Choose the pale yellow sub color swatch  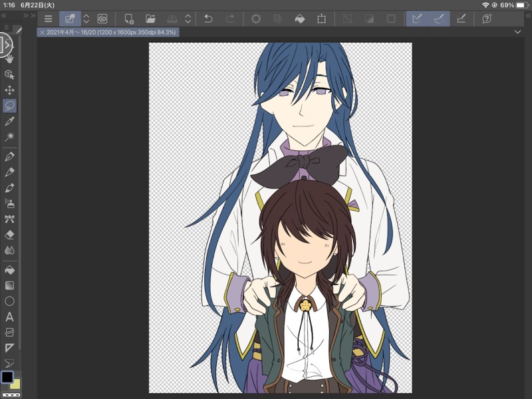point(16,384)
